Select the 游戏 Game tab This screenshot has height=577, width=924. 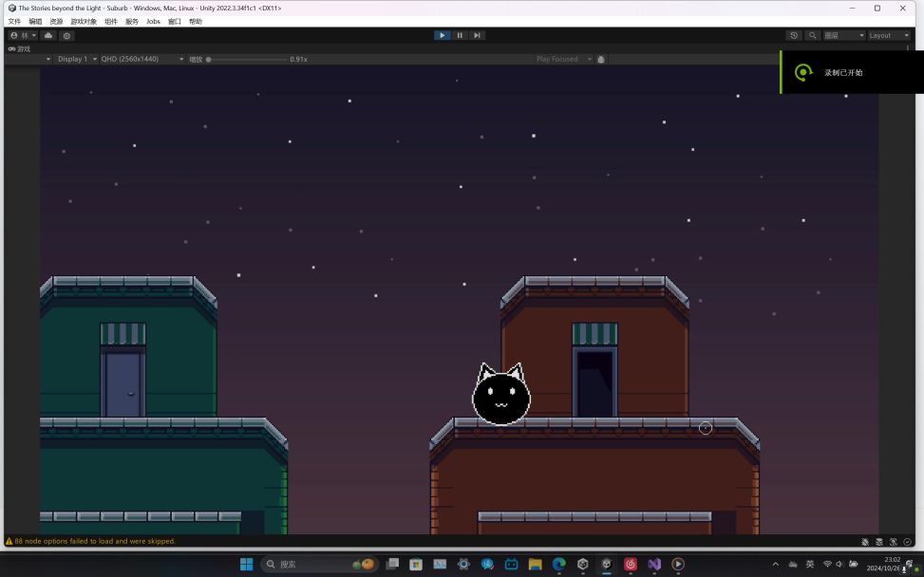[19, 48]
